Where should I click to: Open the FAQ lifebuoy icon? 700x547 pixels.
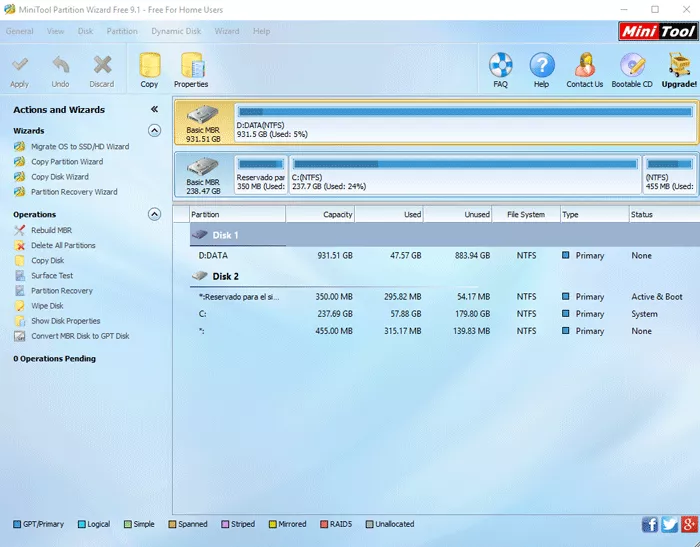coord(500,65)
